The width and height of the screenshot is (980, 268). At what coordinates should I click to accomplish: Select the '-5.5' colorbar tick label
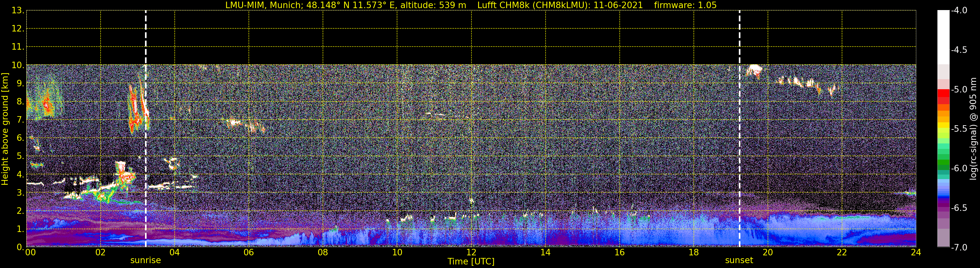(x=959, y=129)
